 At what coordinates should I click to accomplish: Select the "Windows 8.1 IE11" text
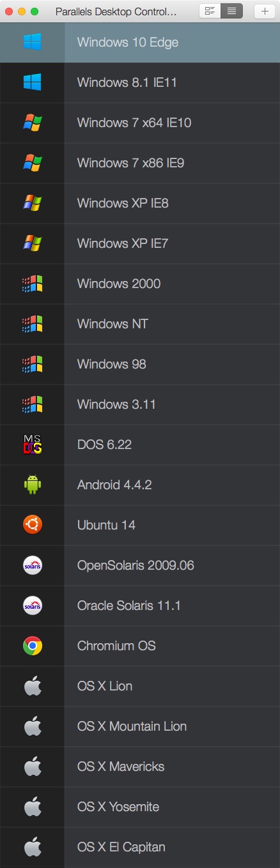point(127,82)
